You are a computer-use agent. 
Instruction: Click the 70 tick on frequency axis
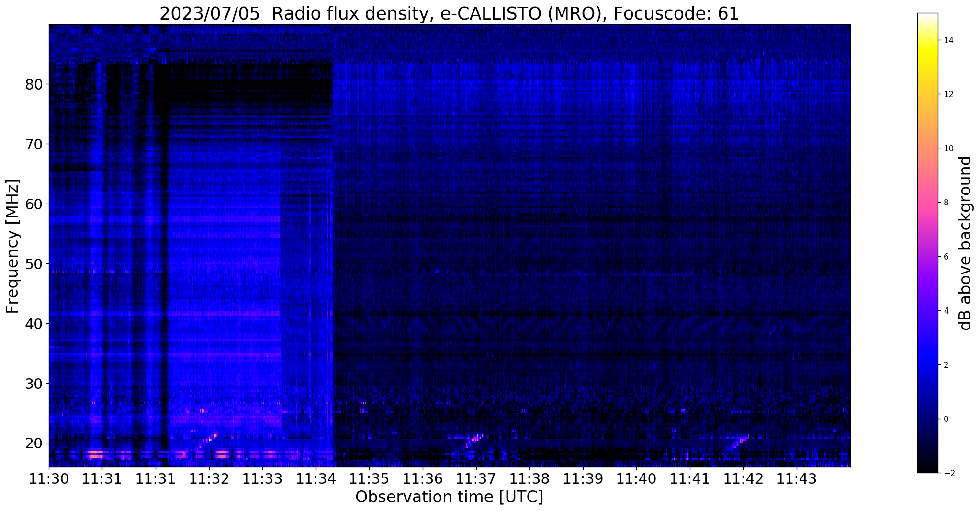pyautogui.click(x=34, y=144)
